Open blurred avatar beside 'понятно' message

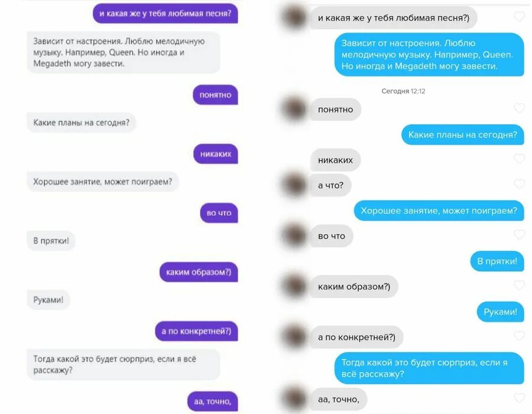coord(294,109)
